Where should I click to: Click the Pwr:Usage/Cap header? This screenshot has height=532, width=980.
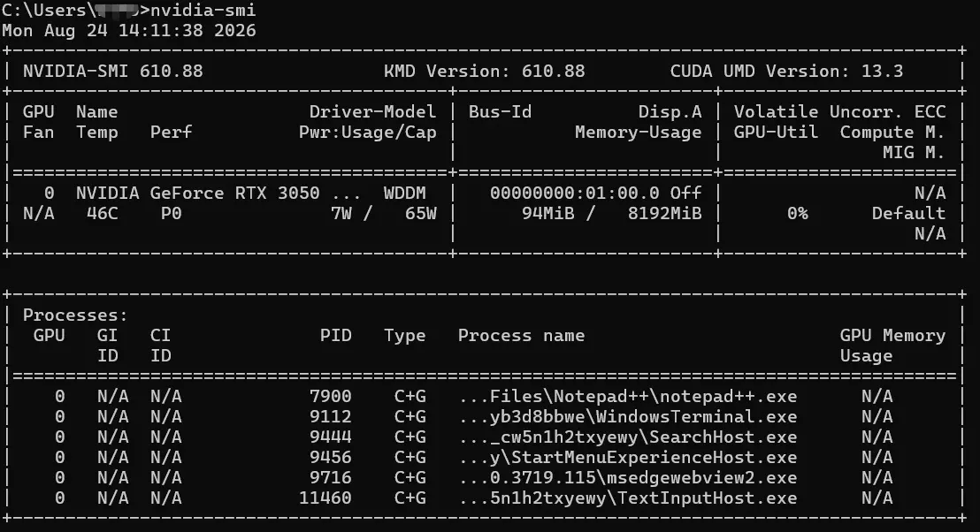368,133
